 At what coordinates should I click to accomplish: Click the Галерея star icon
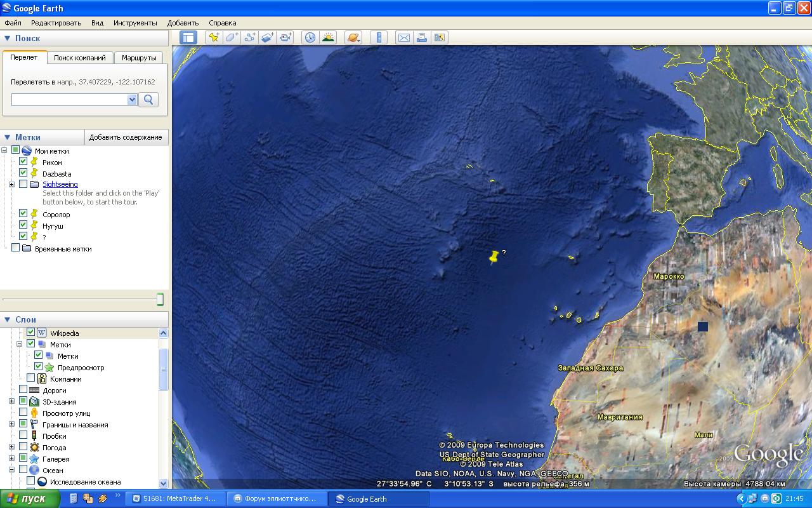[x=34, y=458]
